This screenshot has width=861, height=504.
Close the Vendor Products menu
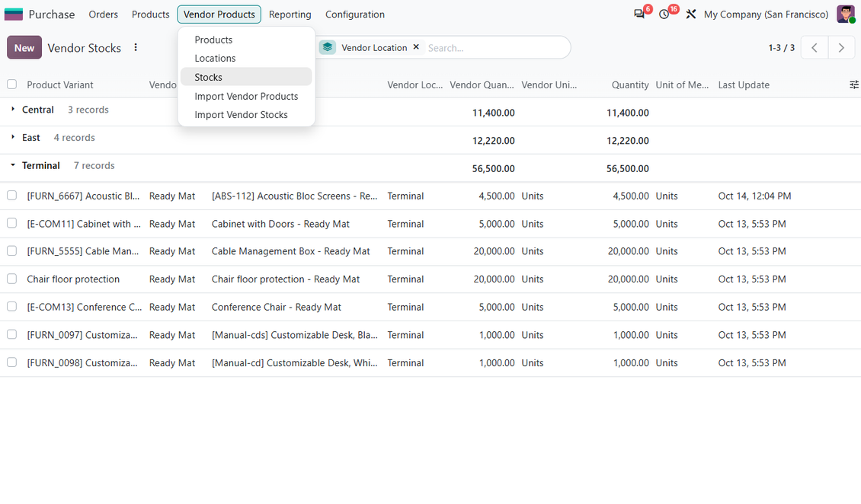point(219,14)
